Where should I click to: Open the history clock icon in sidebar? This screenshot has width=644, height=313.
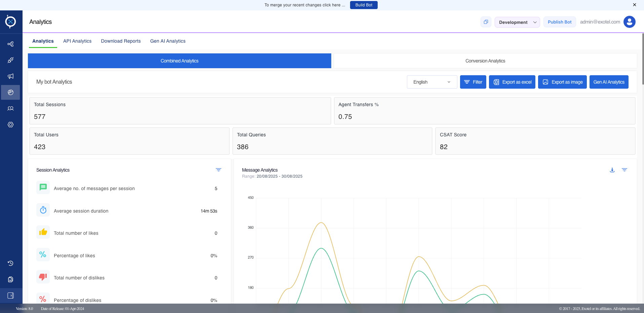click(x=10, y=263)
